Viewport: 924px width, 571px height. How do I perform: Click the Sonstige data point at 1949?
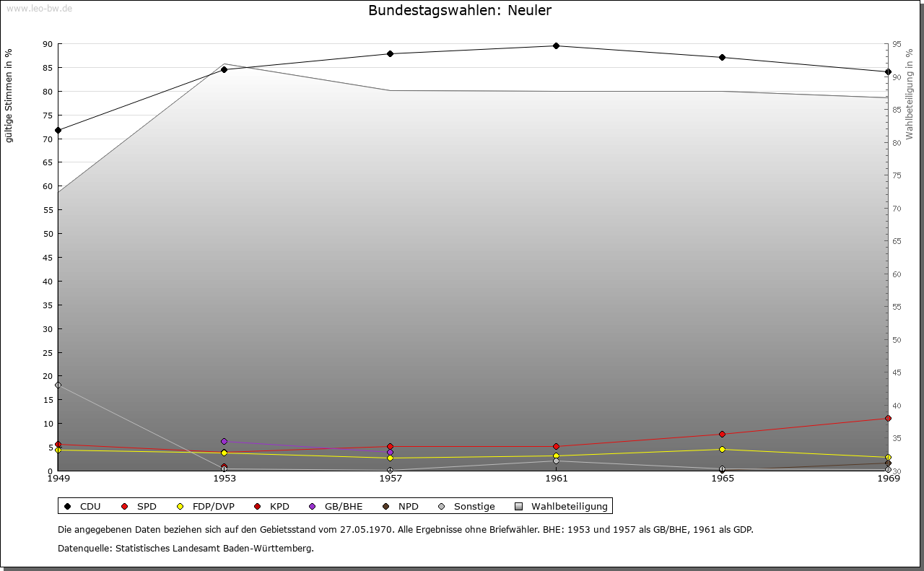58,385
